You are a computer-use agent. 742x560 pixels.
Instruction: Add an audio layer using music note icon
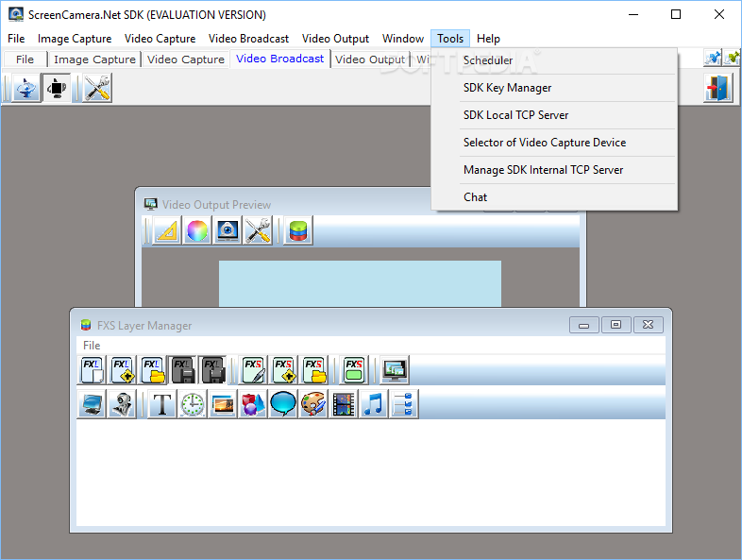tap(375, 404)
